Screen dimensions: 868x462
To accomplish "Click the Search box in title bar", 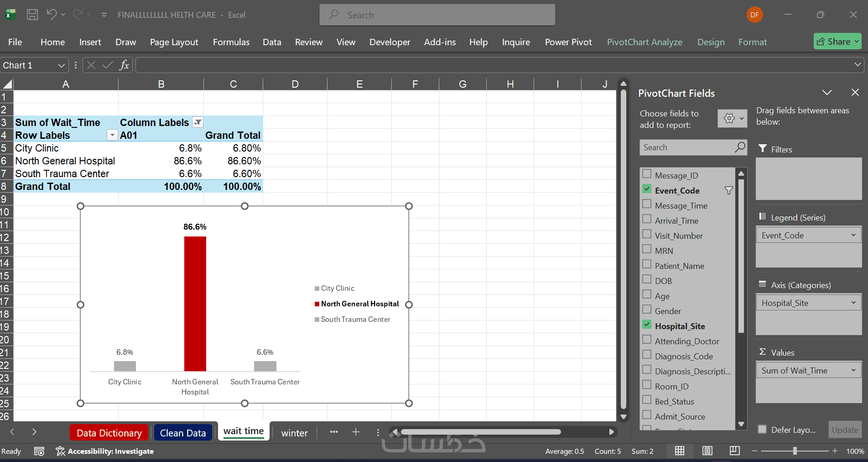I will [x=437, y=15].
